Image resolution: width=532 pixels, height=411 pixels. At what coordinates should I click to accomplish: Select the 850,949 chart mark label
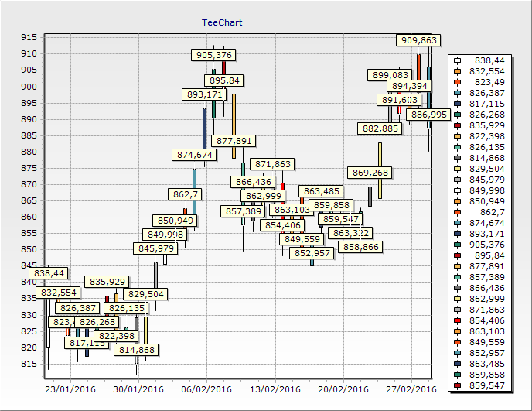point(175,221)
